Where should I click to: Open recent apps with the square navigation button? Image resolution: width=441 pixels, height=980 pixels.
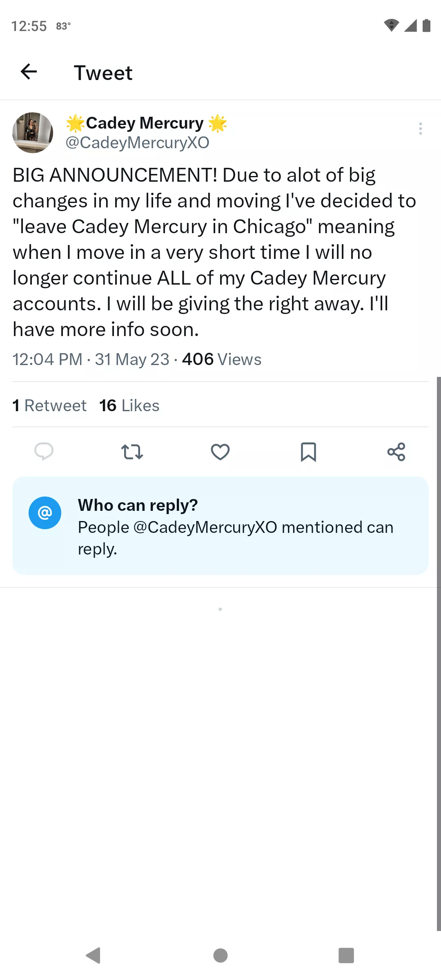coord(345,955)
